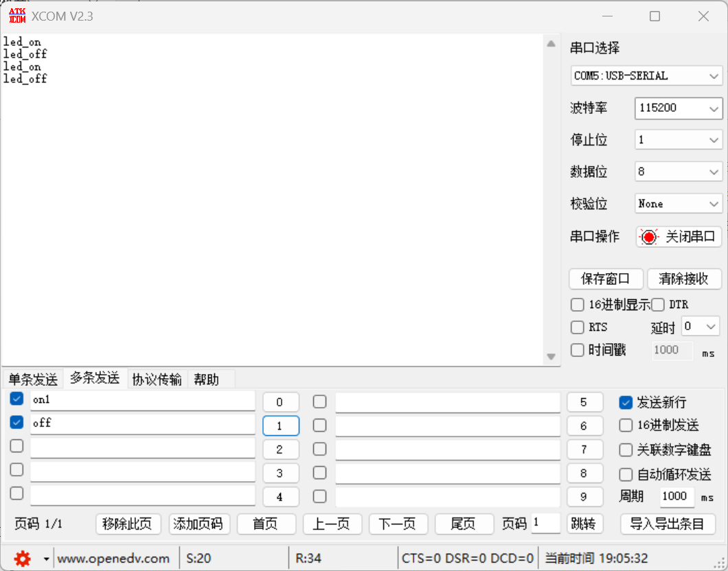Uncheck the 发送新行 checkbox
This screenshot has width=728, height=571.
pos(626,403)
